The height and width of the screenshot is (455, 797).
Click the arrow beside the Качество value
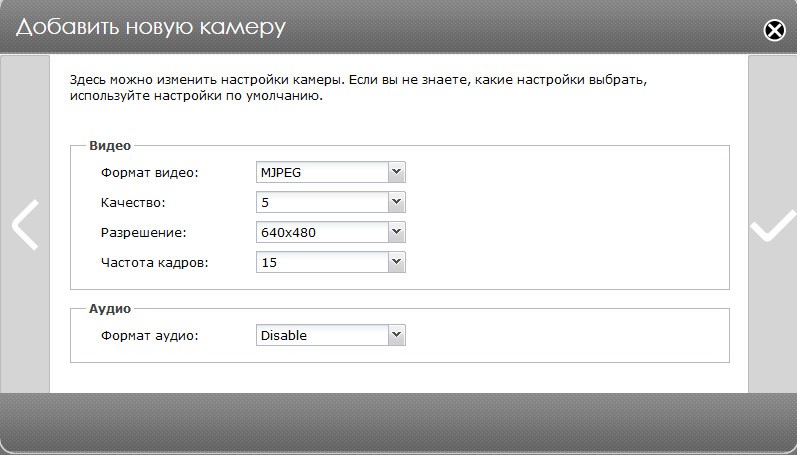397,203
